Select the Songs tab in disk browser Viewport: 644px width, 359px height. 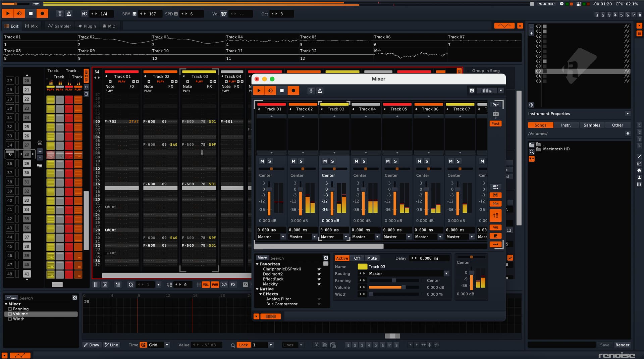pos(540,125)
